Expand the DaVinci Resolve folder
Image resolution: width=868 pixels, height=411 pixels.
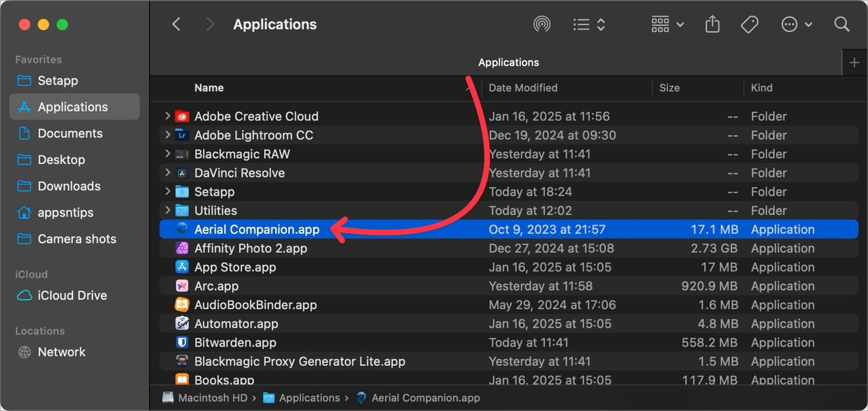pos(167,173)
